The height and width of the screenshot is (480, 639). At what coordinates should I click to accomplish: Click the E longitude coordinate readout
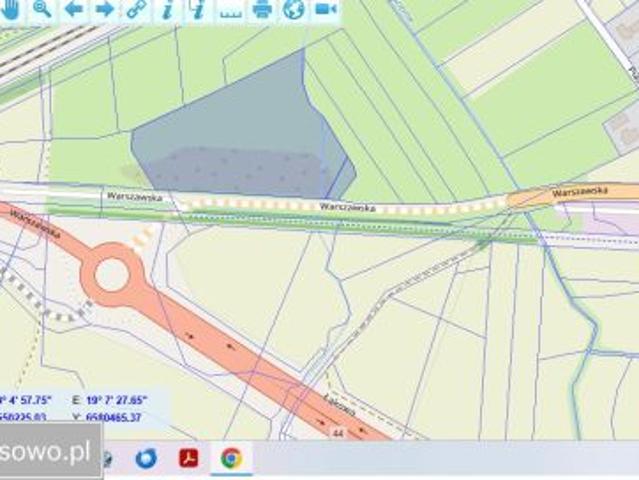click(x=110, y=400)
